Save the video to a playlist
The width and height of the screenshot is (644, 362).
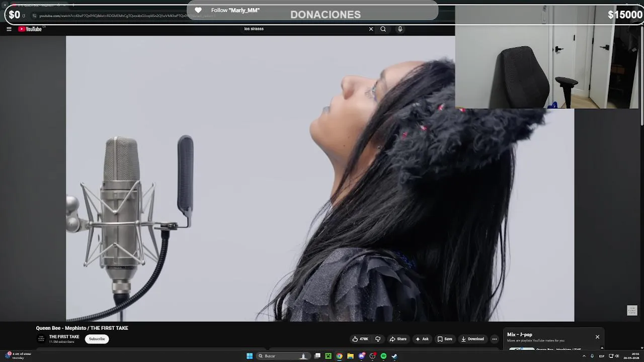pos(445,339)
